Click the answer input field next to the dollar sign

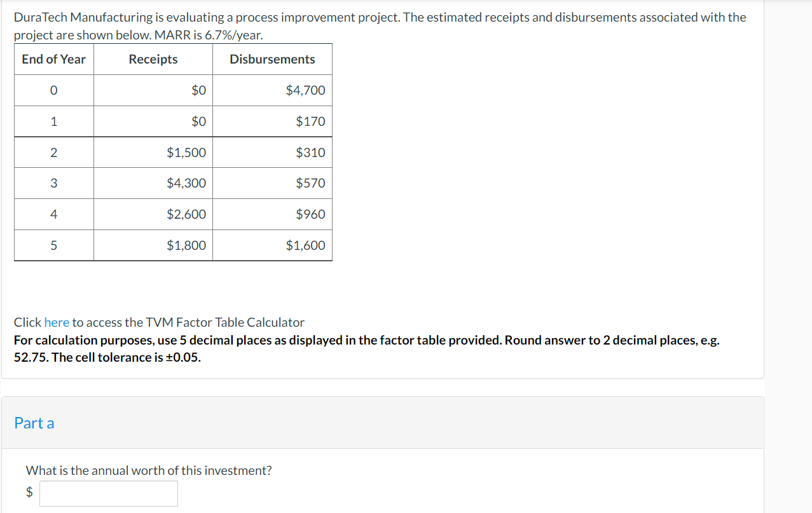coord(108,493)
